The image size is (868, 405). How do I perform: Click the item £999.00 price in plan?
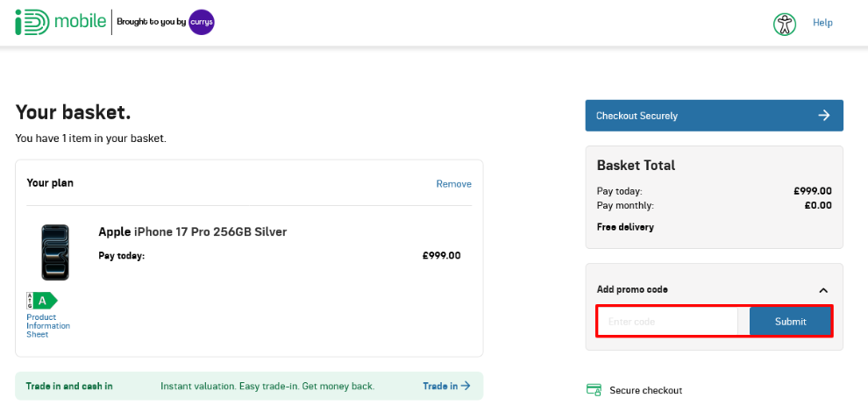pos(441,256)
